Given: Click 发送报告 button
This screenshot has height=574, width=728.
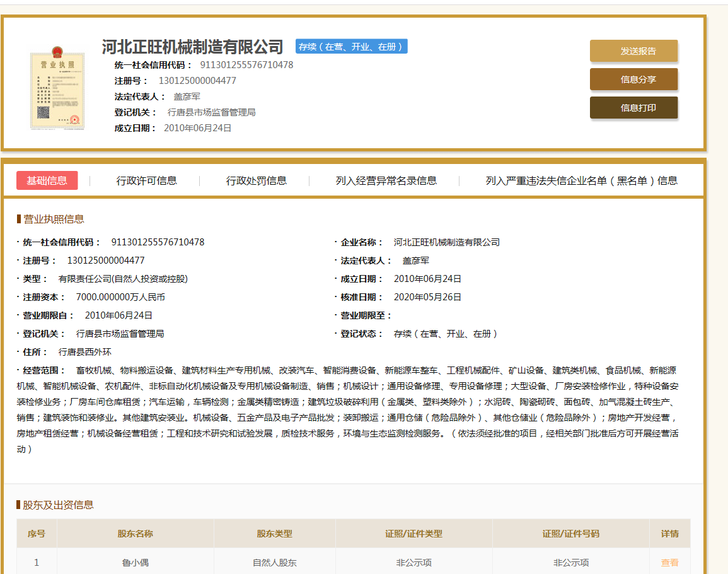Looking at the screenshot, I should coord(633,51).
